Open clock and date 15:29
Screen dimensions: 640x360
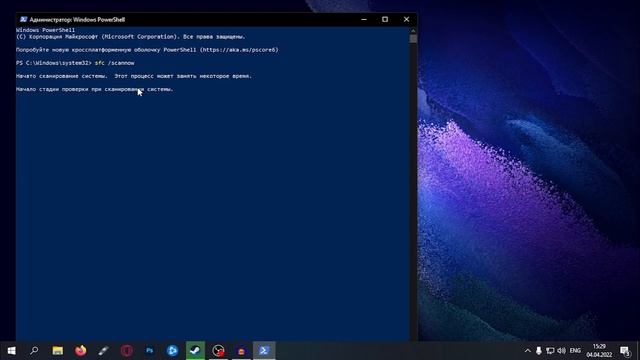point(599,351)
